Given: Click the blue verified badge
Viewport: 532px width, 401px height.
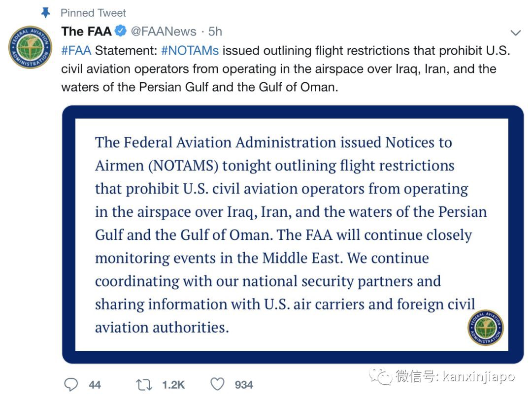Looking at the screenshot, I should click(x=121, y=32).
